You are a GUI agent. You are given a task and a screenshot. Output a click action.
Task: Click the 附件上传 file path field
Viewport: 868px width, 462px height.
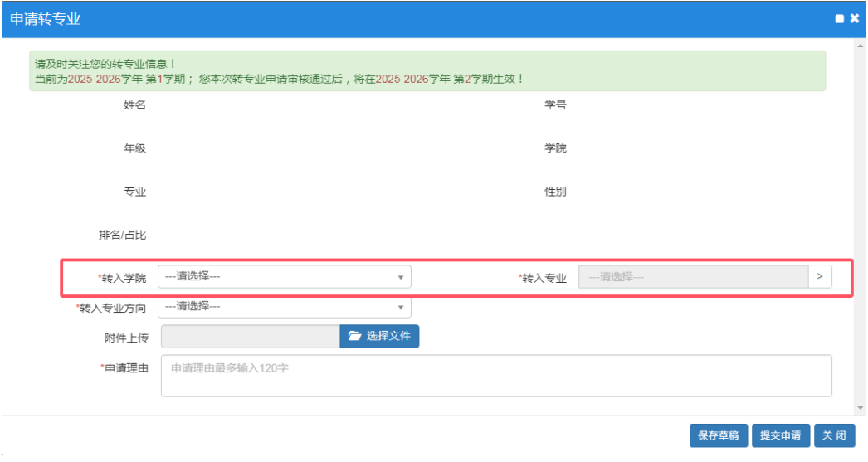(250, 336)
